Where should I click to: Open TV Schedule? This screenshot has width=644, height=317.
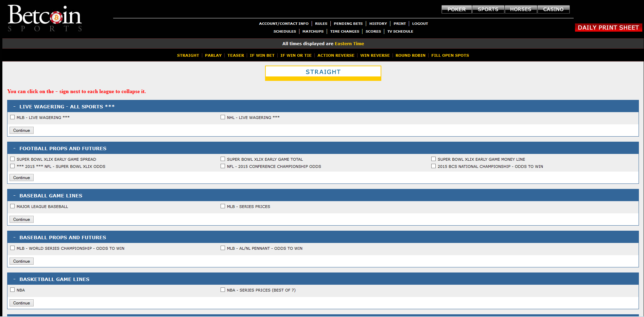[x=400, y=32]
